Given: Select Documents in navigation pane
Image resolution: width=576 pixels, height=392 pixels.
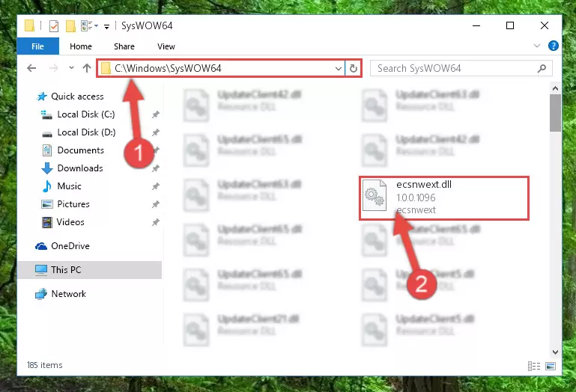Looking at the screenshot, I should point(73,150).
